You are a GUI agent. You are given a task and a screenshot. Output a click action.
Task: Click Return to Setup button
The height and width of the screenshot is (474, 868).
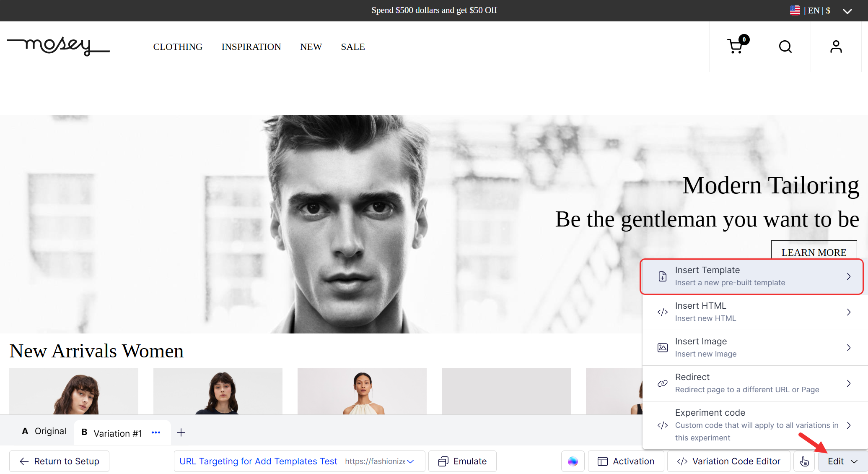[x=60, y=461]
